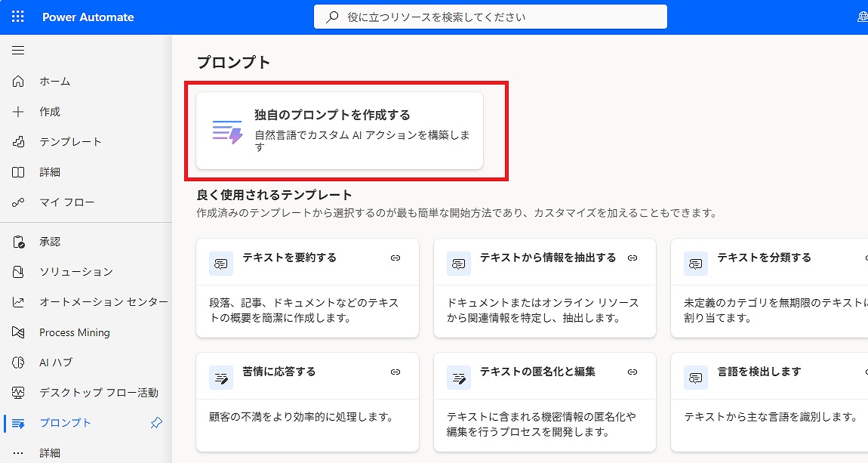Open the 承認 approvals icon
This screenshot has height=463, width=868.
[19, 242]
